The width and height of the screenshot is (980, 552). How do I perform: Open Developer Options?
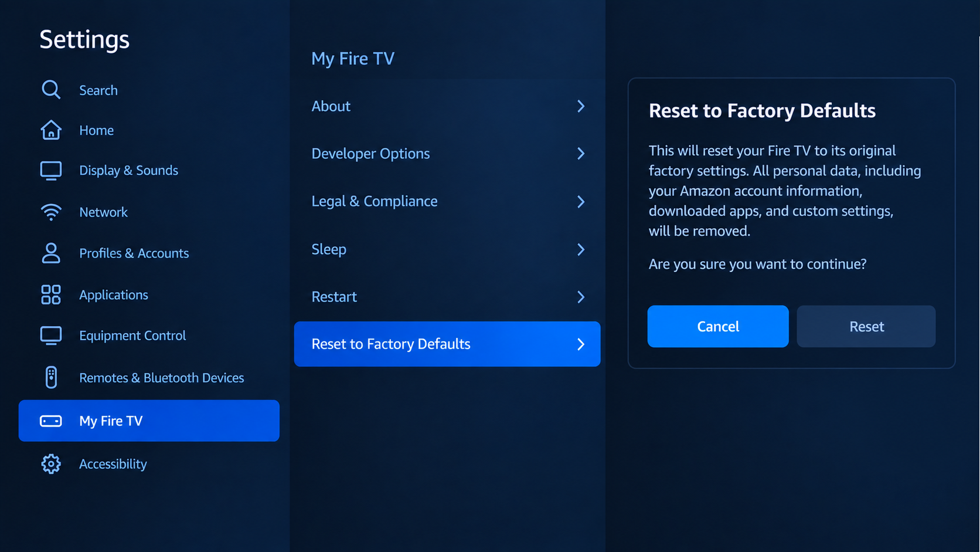(447, 154)
